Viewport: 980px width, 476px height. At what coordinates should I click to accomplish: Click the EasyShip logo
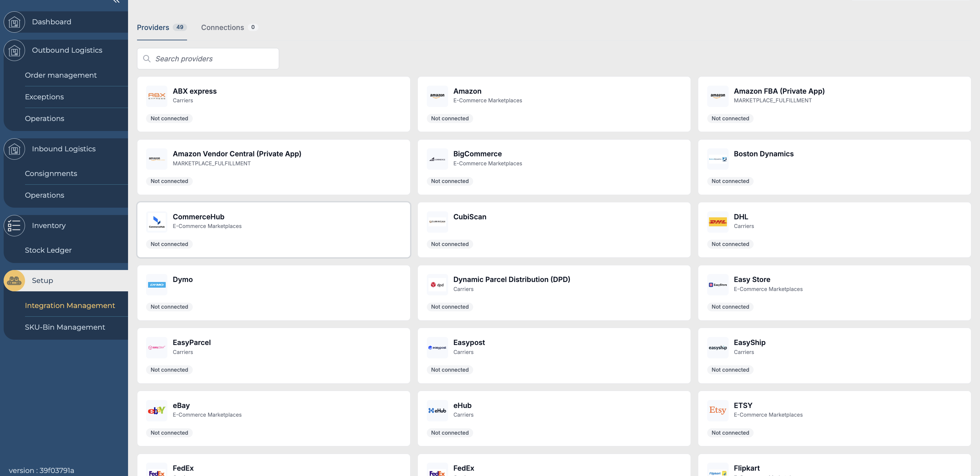(718, 347)
